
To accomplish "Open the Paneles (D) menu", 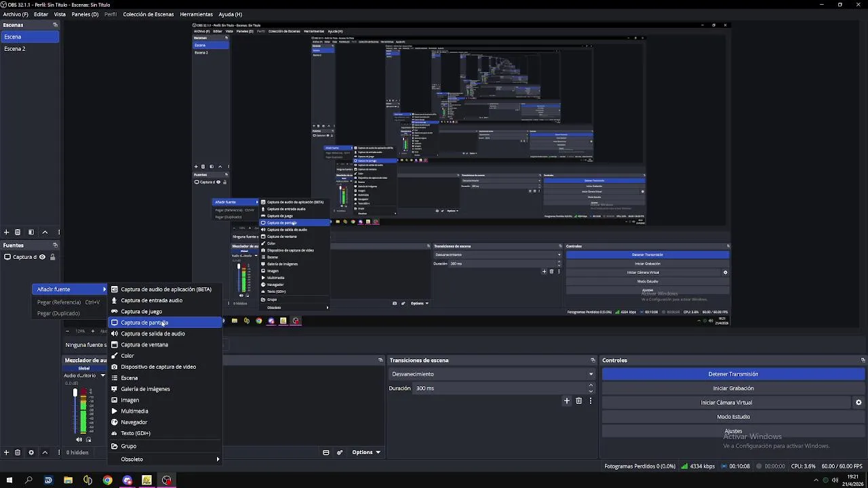I will (85, 14).
